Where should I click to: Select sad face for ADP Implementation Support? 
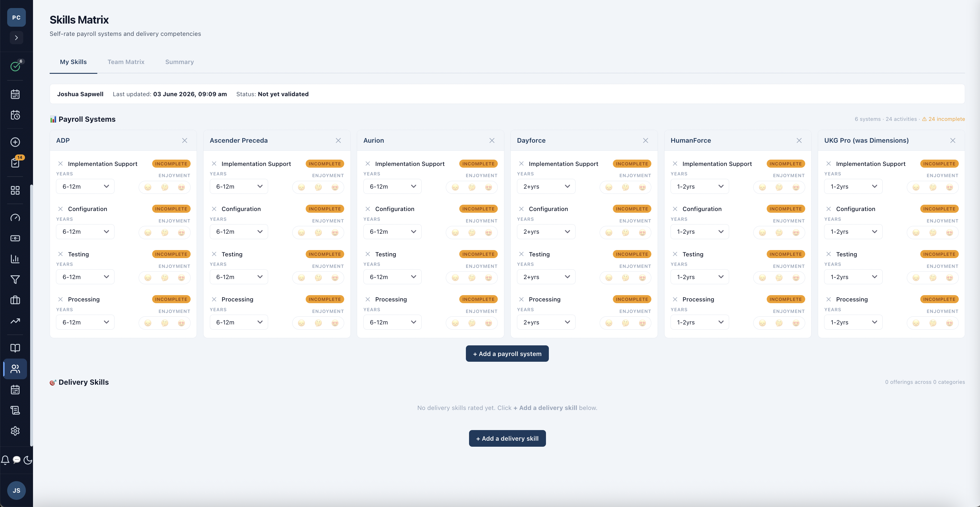click(148, 187)
